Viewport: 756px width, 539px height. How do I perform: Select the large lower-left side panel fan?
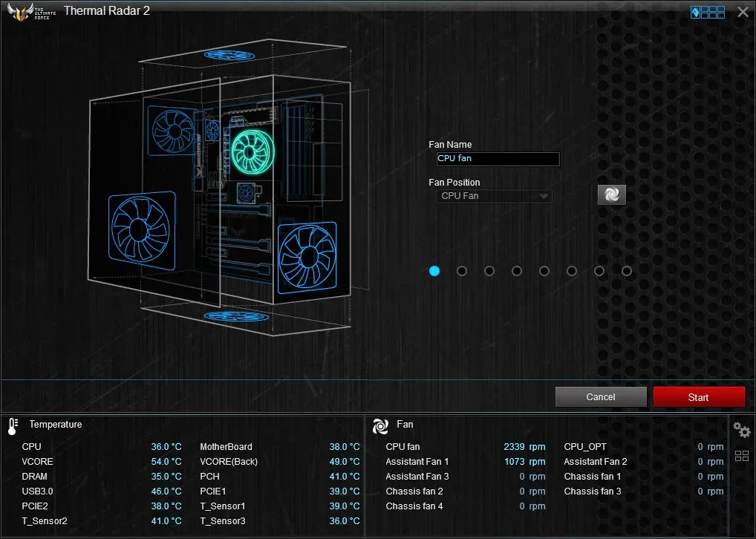pyautogui.click(x=142, y=230)
